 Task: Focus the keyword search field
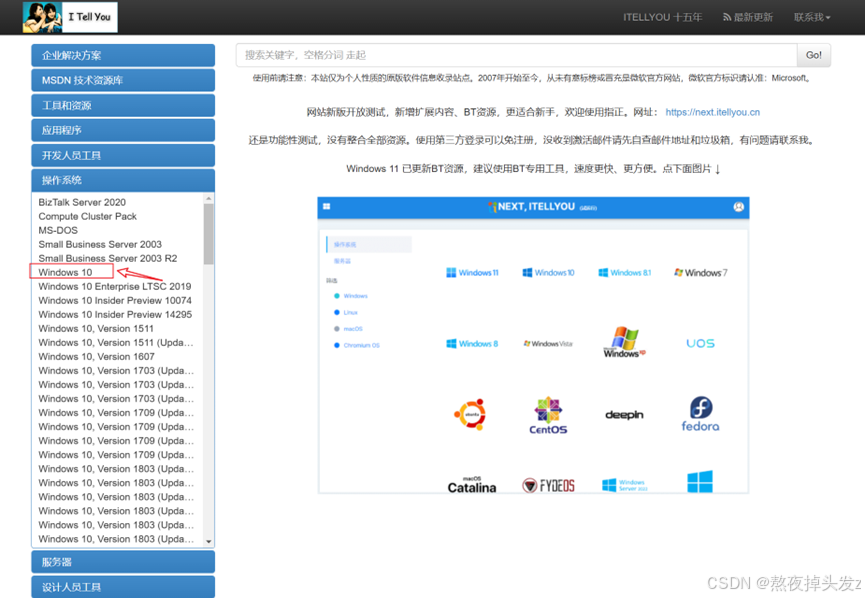(x=516, y=55)
